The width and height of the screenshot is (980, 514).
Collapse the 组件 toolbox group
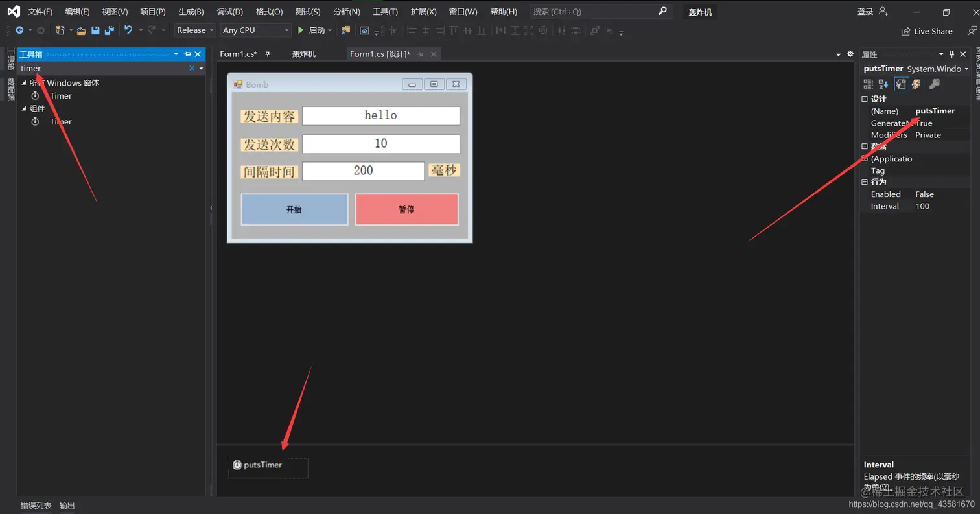tap(24, 109)
